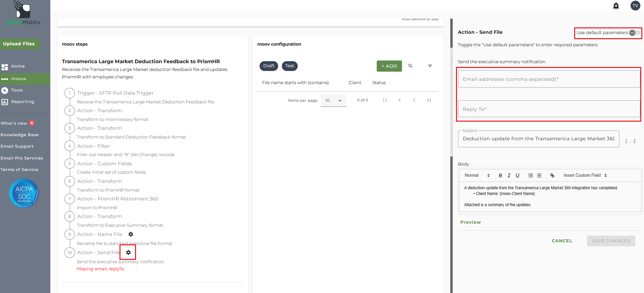644x293 pixels.
Task: Click 'Filter out Header' step description
Action: (x=126, y=155)
